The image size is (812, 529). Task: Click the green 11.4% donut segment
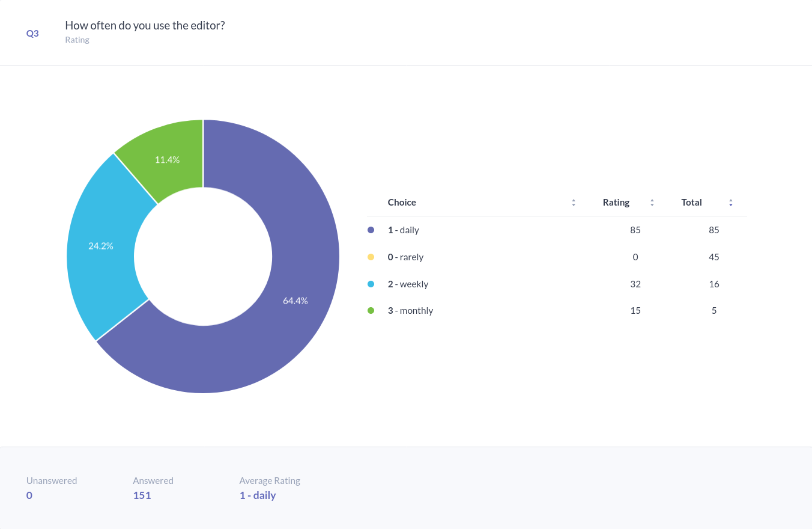[167, 160]
